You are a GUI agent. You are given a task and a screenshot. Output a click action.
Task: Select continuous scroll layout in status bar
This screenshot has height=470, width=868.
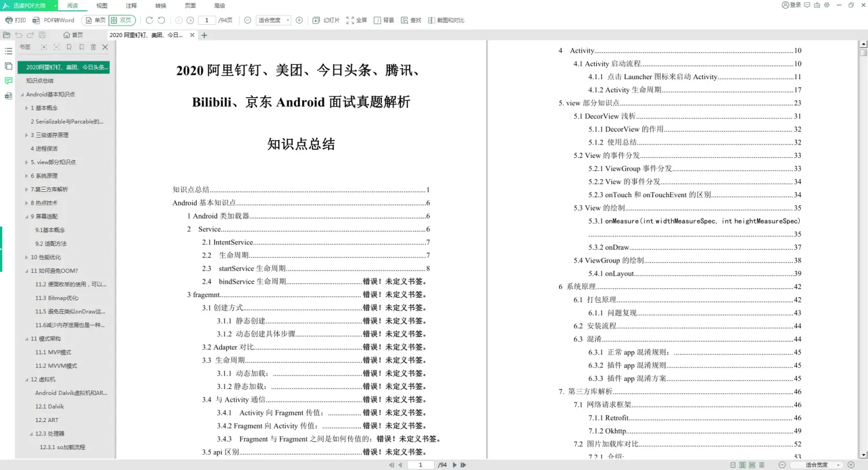click(752, 465)
